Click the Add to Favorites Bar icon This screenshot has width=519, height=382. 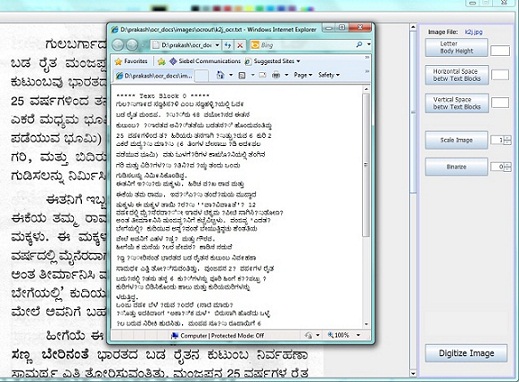pyautogui.click(x=161, y=61)
